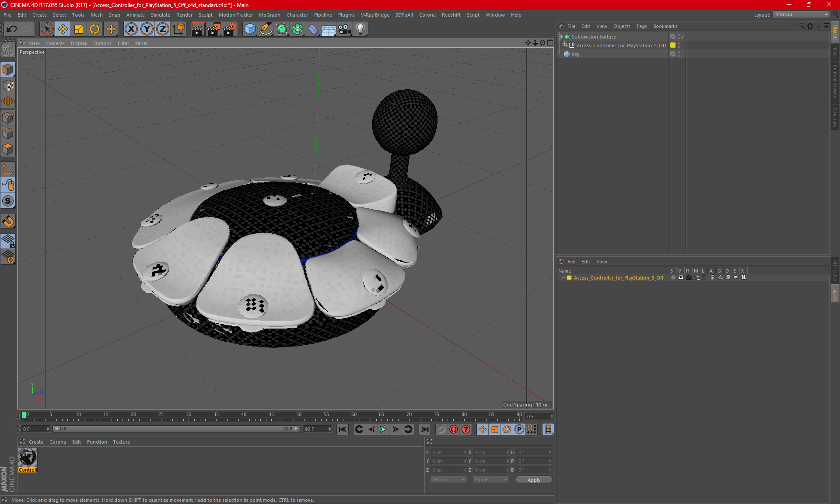Add an Array modeling object

tap(297, 29)
